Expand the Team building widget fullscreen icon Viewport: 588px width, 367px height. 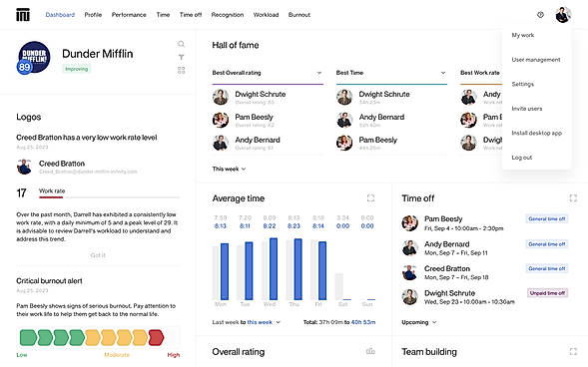(x=573, y=351)
